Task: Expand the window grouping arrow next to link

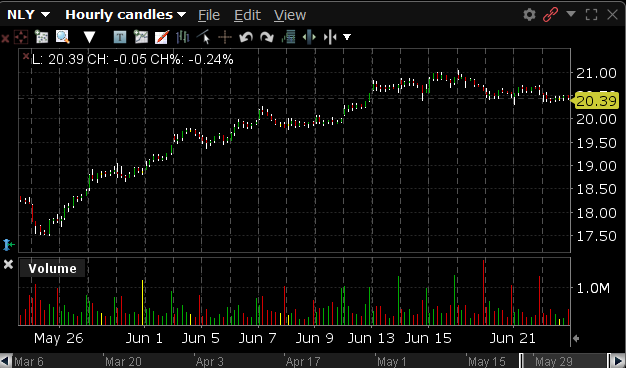Action: 571,14
